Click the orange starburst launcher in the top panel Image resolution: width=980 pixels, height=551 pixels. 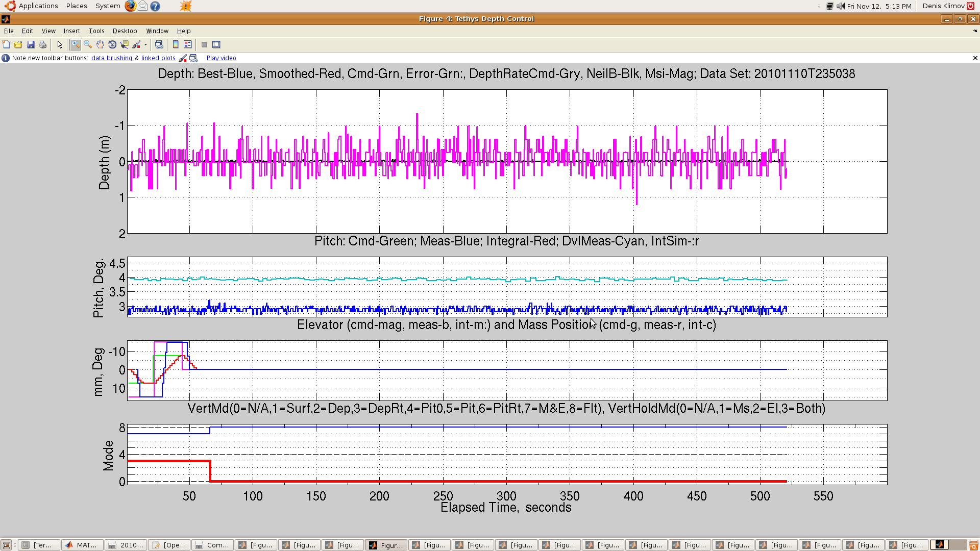click(x=186, y=6)
